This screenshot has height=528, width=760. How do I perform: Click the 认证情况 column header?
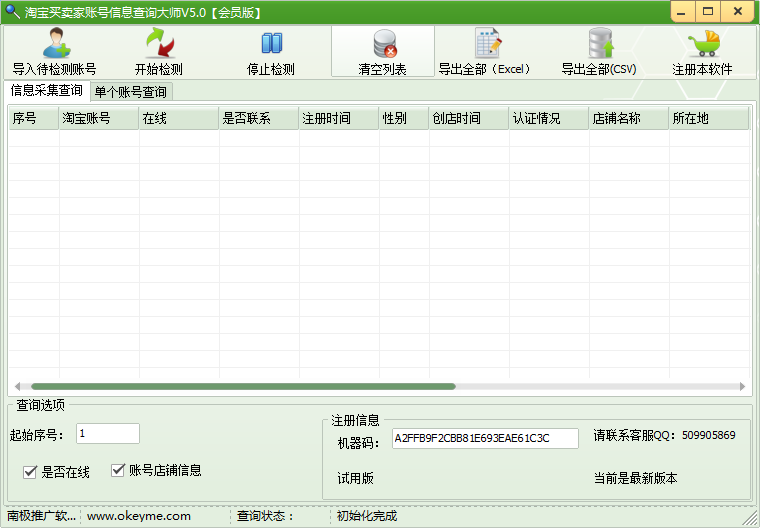[x=549, y=118]
